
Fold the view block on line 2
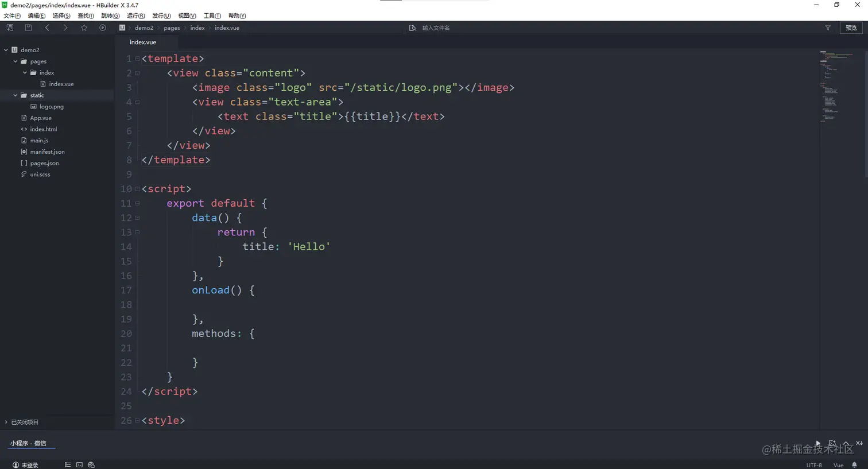(137, 73)
